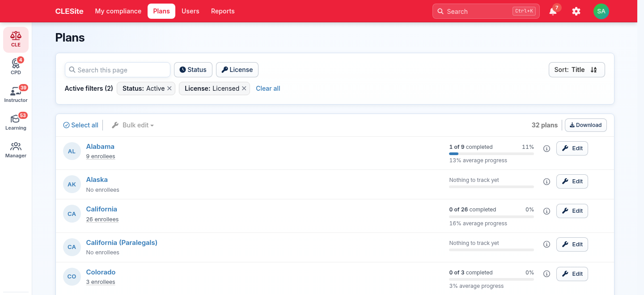This screenshot has width=644, height=295.
Task: Open the Reports tab
Action: [x=223, y=11]
